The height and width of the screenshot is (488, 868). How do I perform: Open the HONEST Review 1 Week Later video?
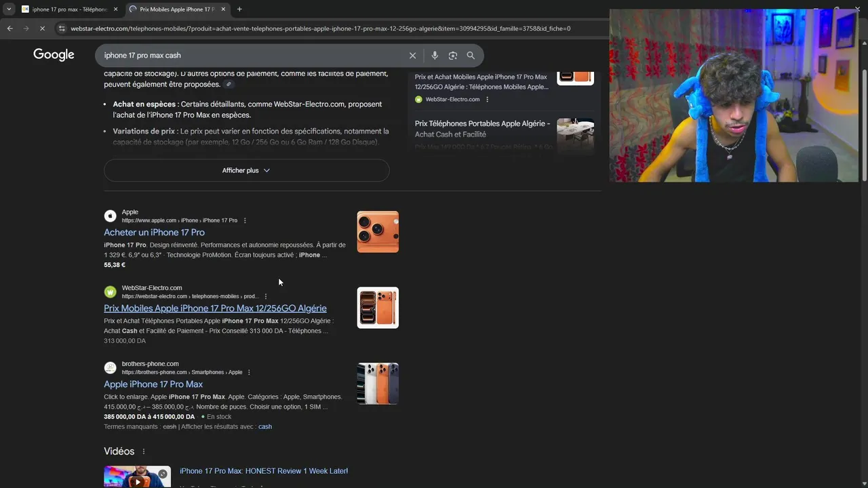coord(264,471)
